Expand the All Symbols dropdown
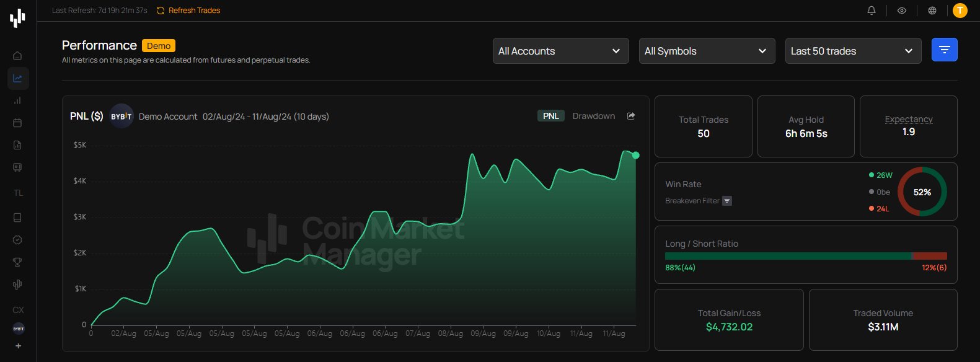The width and height of the screenshot is (980, 362). tap(707, 51)
